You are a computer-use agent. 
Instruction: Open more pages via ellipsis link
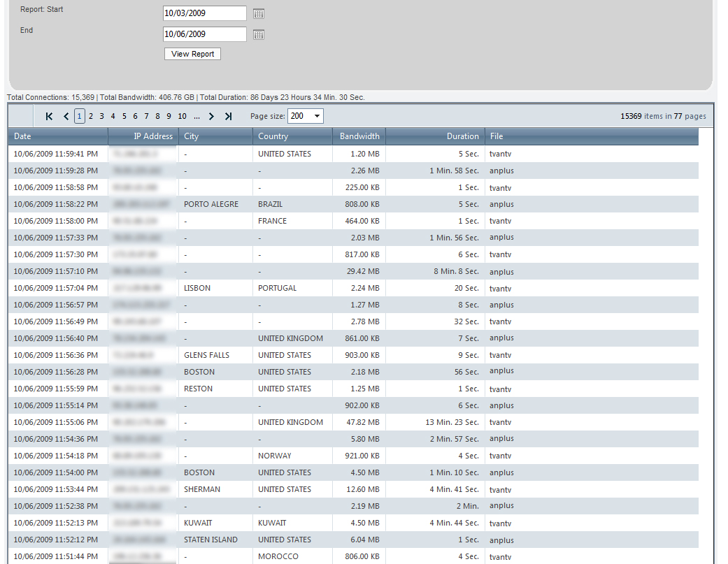197,116
